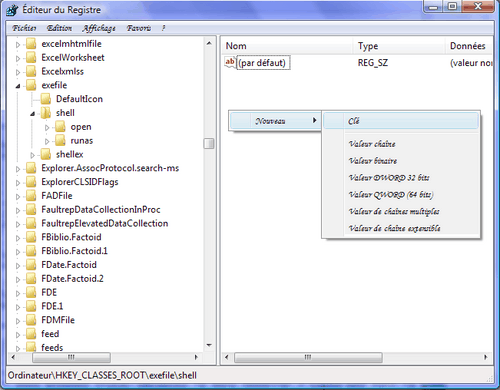Screen dimensions: 500x390
Task: Select the FBiblio.Factoid key
Action: [x=71, y=237]
